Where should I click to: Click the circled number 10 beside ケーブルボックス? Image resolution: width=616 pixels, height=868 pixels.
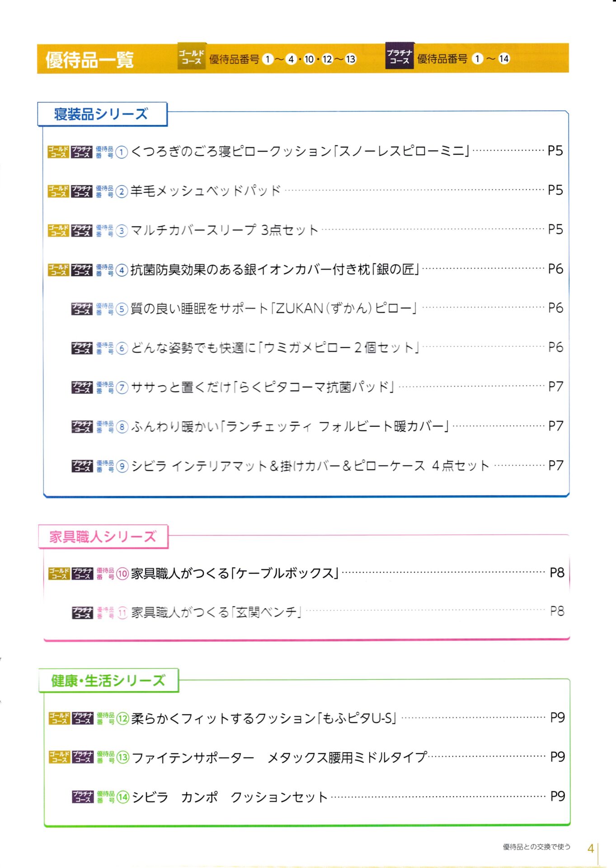click(x=123, y=574)
